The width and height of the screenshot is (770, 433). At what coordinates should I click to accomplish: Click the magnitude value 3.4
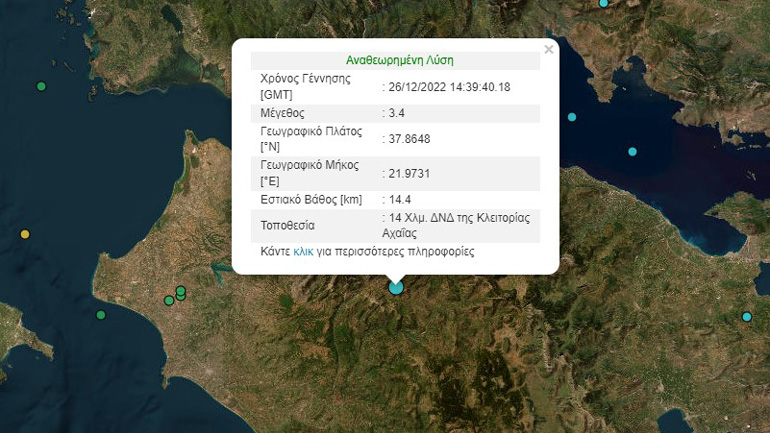(x=396, y=113)
